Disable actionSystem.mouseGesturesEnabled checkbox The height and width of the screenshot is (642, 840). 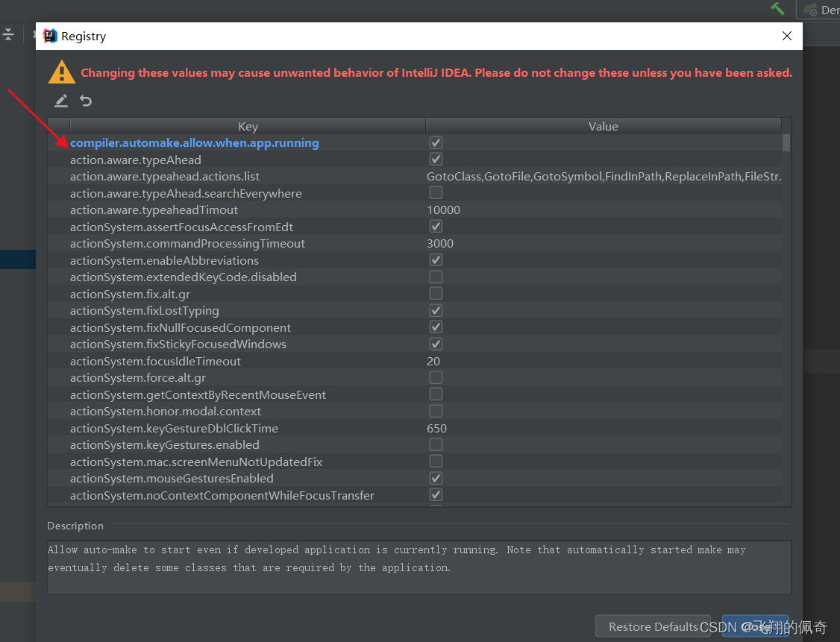coord(436,478)
